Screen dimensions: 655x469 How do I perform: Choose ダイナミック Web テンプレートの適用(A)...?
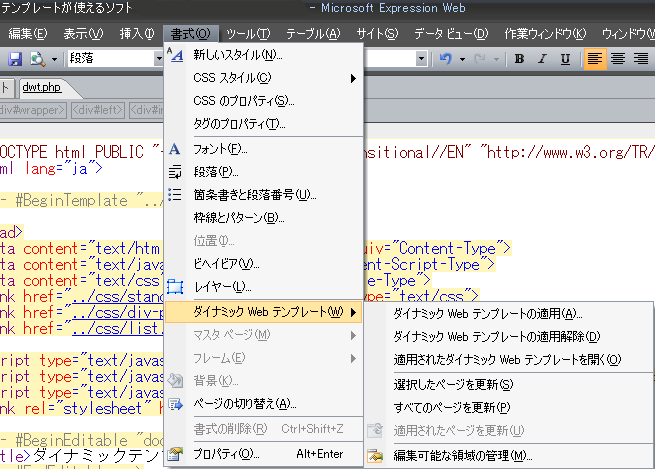pos(509,314)
